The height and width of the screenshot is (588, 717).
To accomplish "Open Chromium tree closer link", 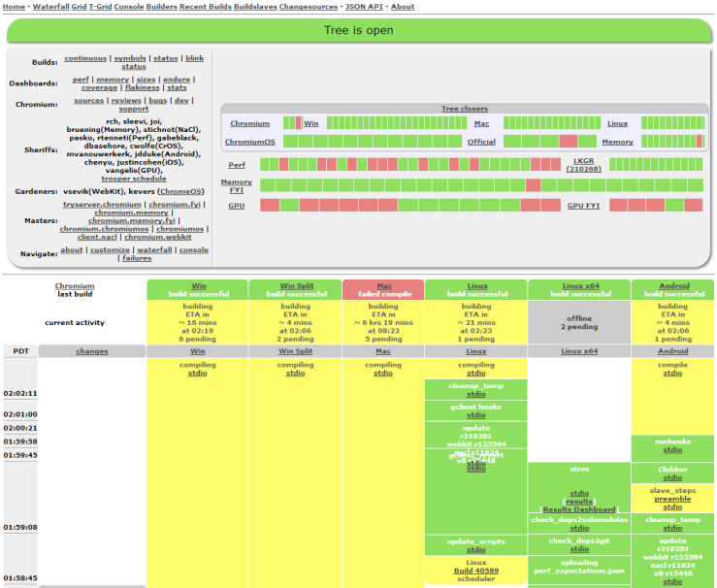I will coord(249,123).
